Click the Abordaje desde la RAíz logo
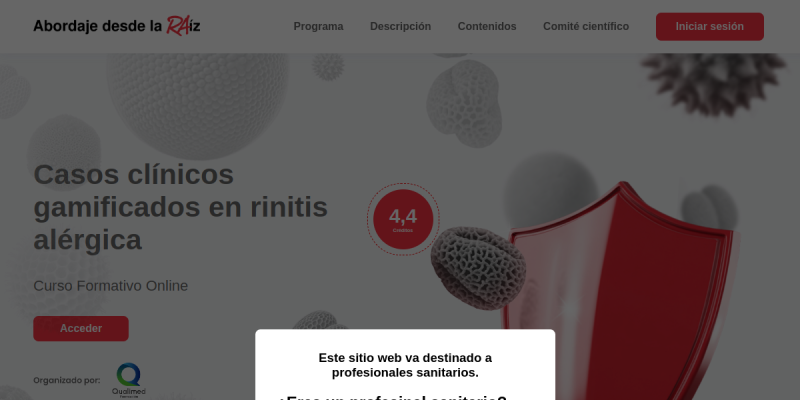The image size is (800, 400). (x=117, y=26)
